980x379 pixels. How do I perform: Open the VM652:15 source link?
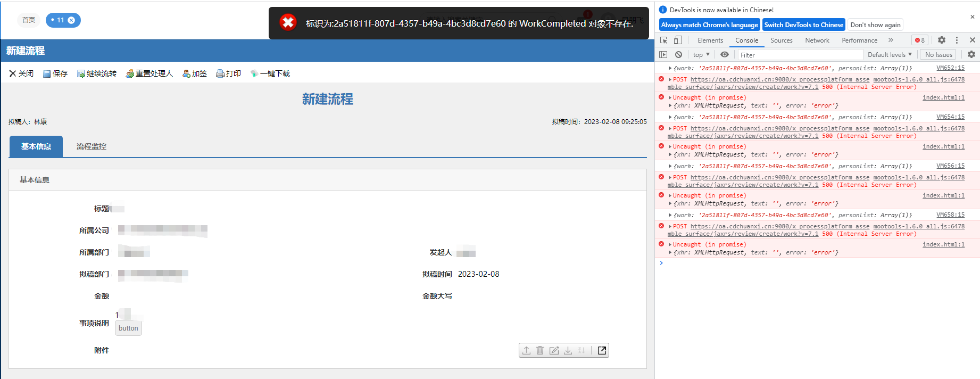pos(950,68)
